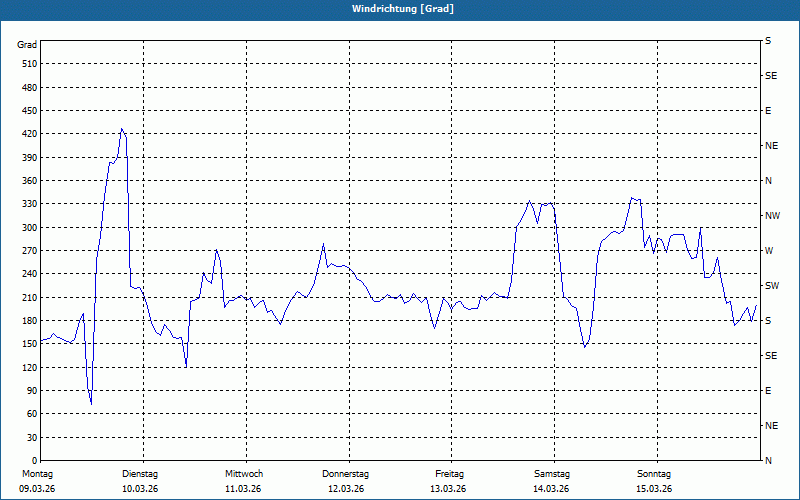Image resolution: width=800 pixels, height=500 pixels.
Task: Click the date 09.03.26 on the x-axis
Action: [x=38, y=489]
